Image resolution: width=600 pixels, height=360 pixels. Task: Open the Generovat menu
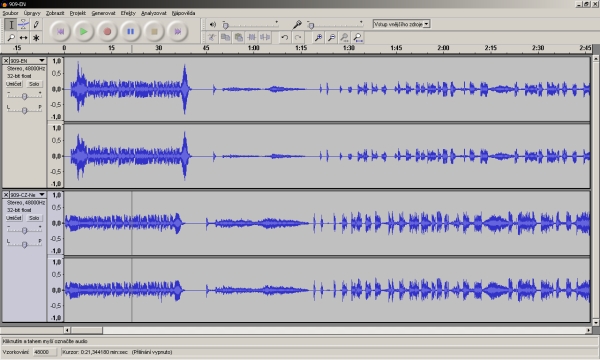[x=103, y=13]
